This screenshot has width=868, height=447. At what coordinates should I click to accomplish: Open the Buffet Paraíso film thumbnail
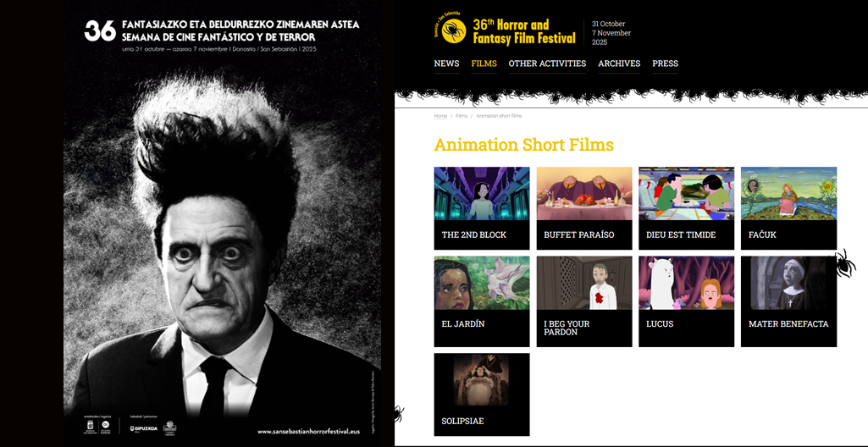[583, 193]
